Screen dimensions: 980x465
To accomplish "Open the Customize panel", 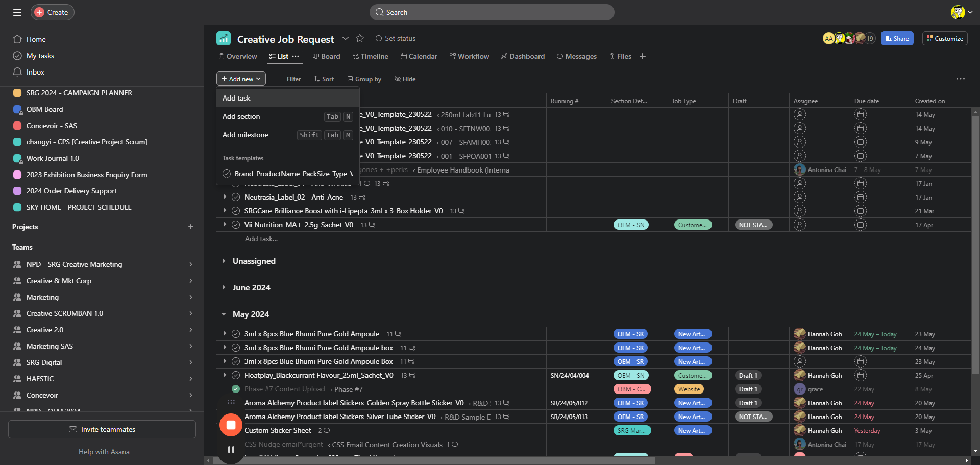I will (x=945, y=38).
